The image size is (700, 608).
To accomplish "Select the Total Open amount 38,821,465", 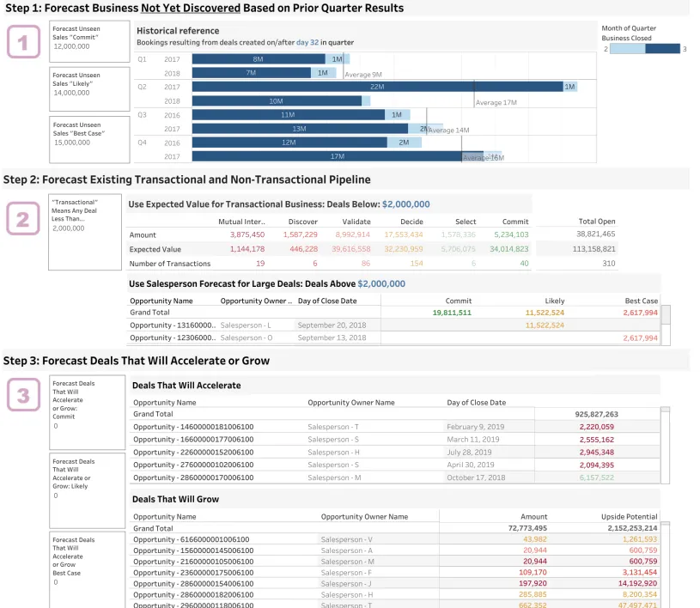I will click(x=595, y=234).
